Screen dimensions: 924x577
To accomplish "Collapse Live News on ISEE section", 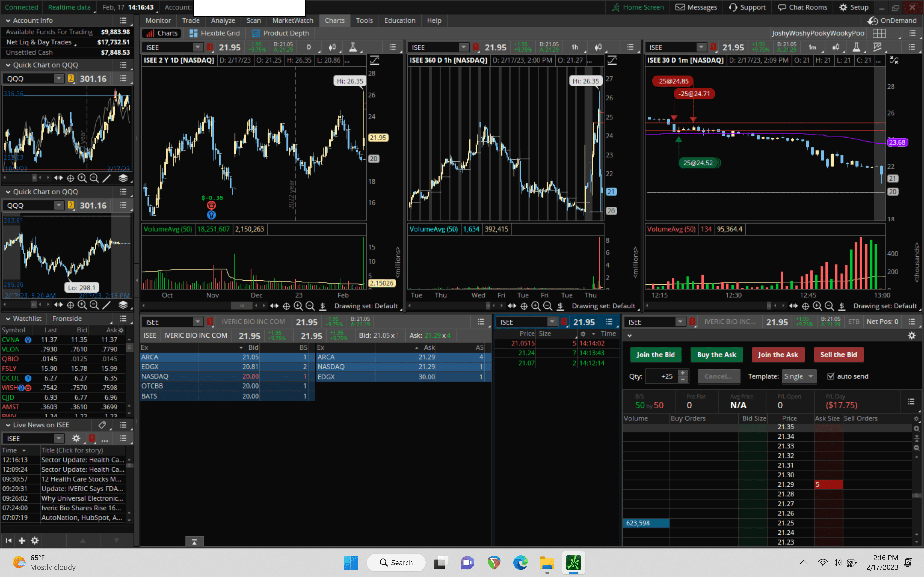I will coord(8,425).
